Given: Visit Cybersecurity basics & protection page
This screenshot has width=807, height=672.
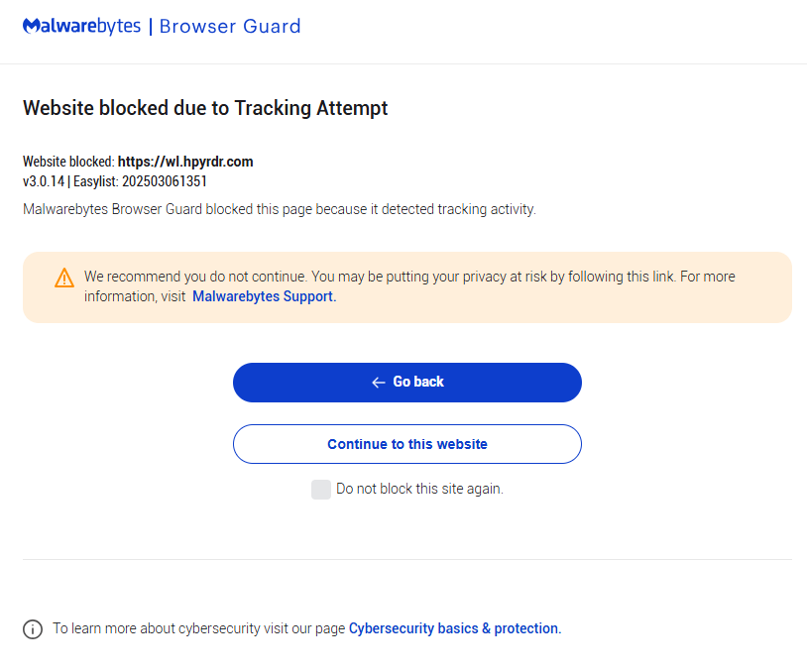Looking at the screenshot, I should click(x=454, y=628).
